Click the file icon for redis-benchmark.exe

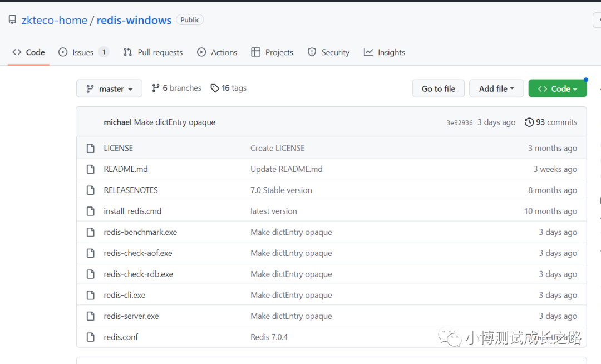click(x=91, y=232)
